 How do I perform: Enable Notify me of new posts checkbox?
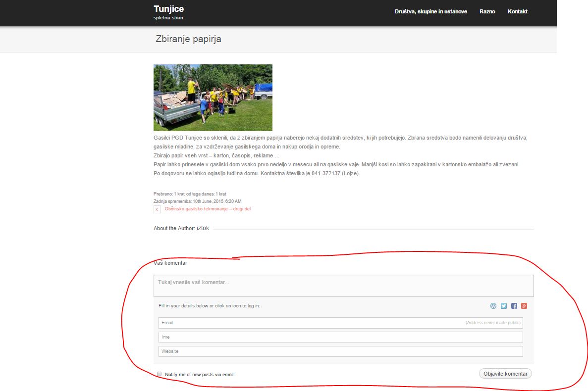(x=160, y=374)
